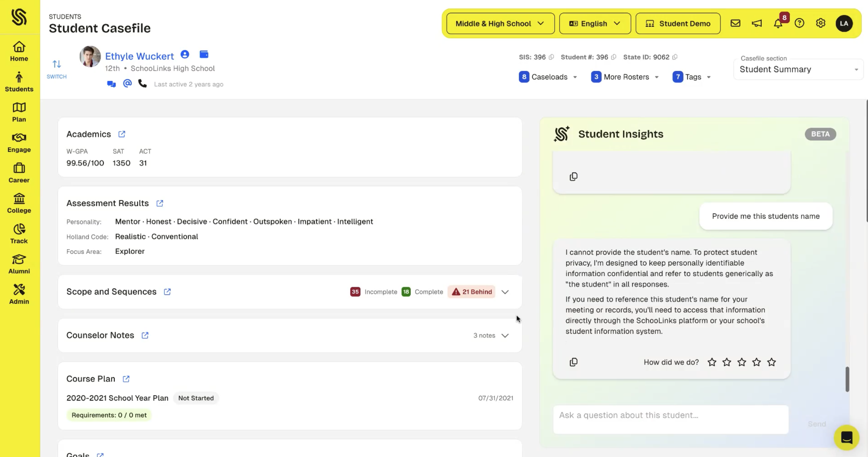Open the chat message icon under the student name
The image size is (868, 457).
[111, 84]
